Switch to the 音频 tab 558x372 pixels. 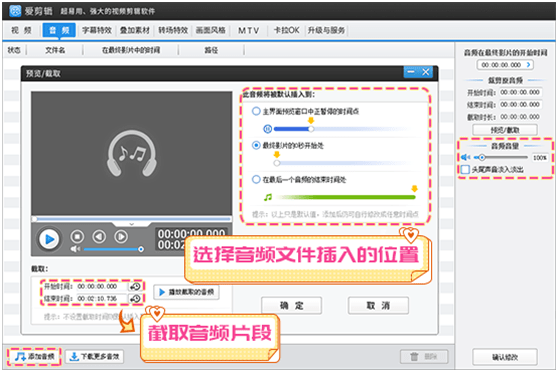pos(59,30)
